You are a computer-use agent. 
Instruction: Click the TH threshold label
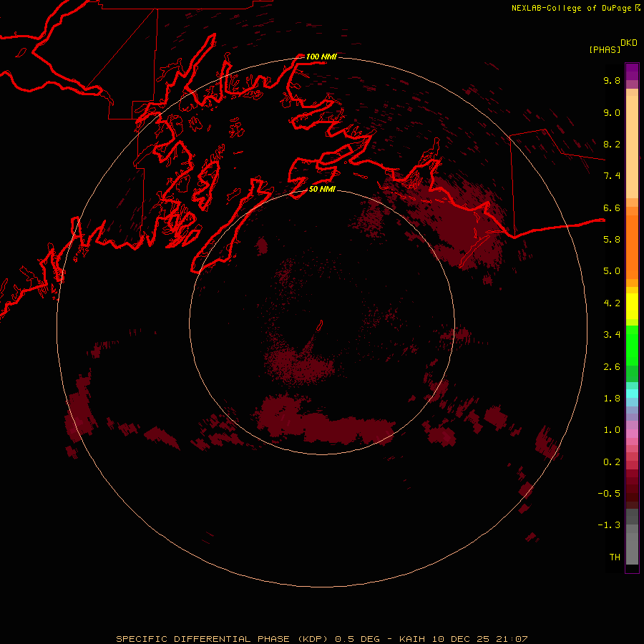615,557
